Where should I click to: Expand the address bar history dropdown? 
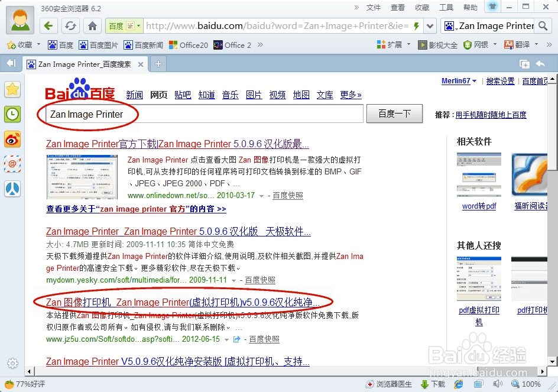[430, 25]
